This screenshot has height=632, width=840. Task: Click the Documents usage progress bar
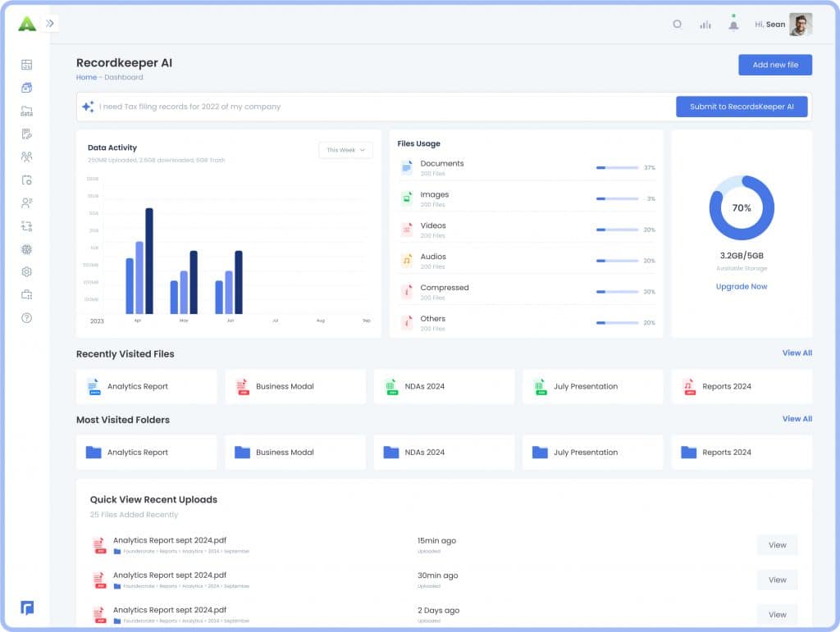tap(617, 166)
